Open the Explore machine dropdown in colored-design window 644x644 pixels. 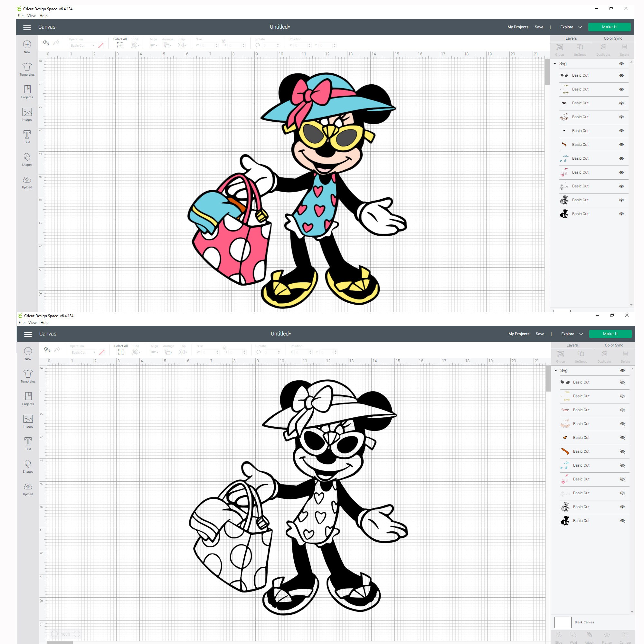pyautogui.click(x=571, y=27)
